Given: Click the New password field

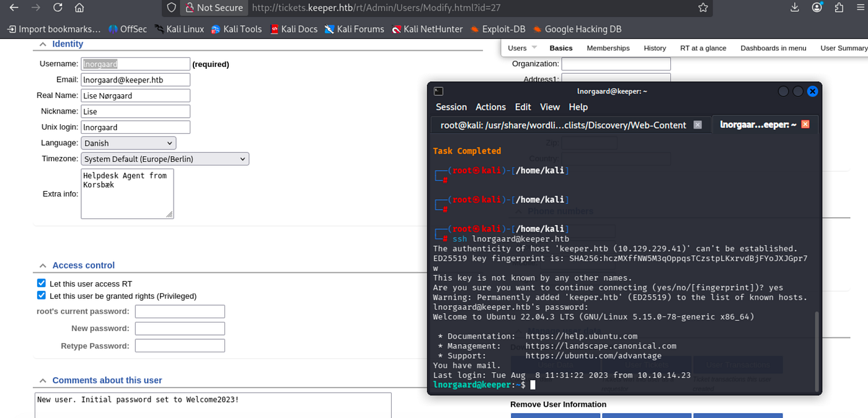Looking at the screenshot, I should pyautogui.click(x=180, y=329).
